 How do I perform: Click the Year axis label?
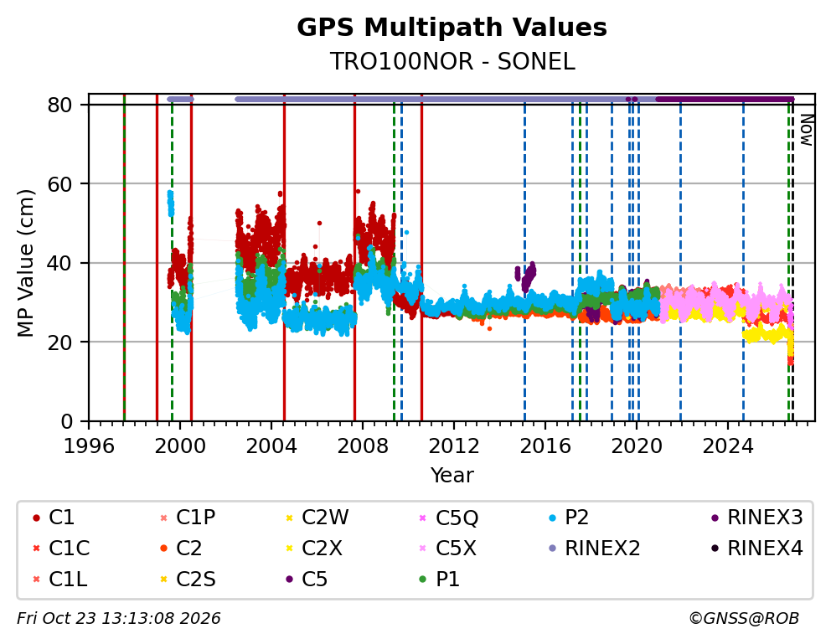coord(452,475)
